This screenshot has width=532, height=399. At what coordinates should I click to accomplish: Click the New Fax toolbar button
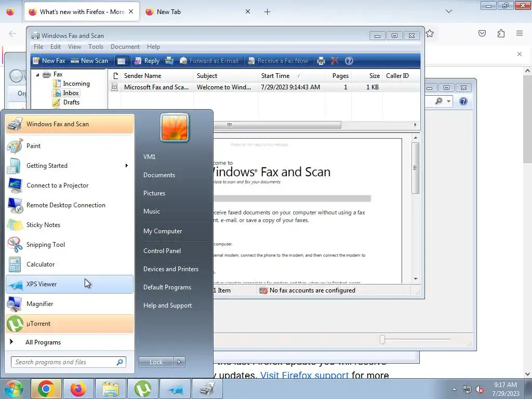click(x=49, y=61)
